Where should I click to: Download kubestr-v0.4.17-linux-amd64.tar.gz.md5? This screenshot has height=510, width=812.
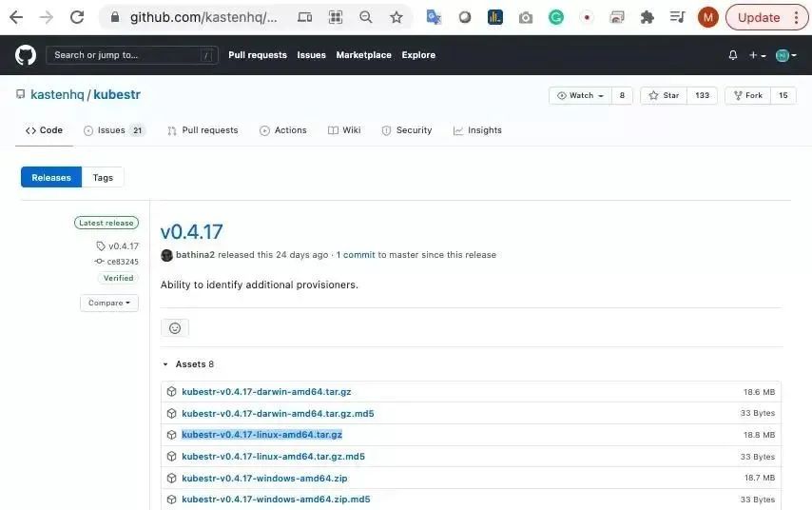[273, 457]
